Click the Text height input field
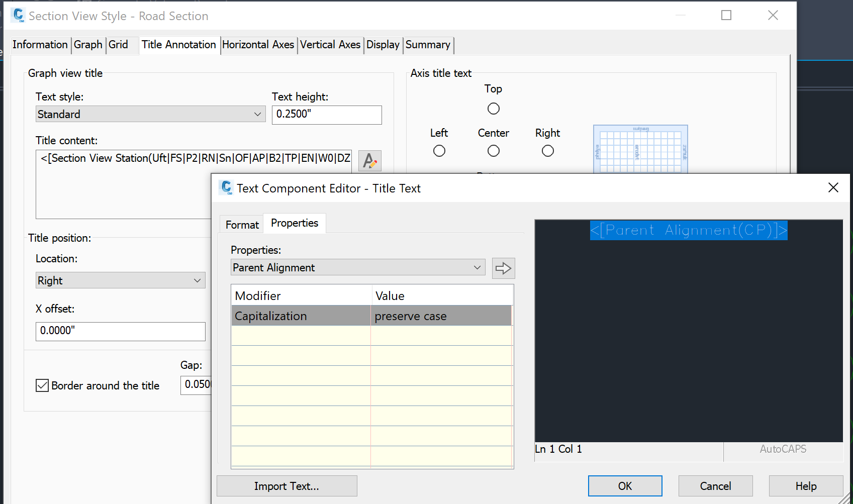The image size is (853, 504). tap(326, 115)
